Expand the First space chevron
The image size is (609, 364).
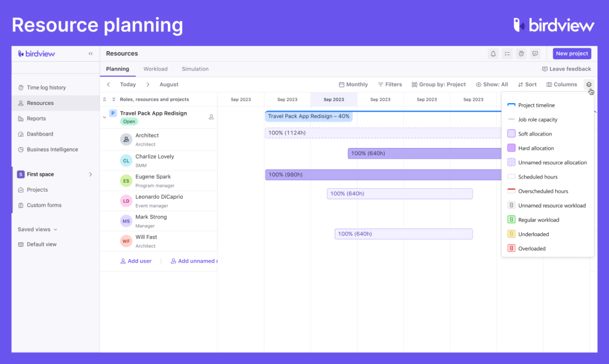tap(91, 174)
